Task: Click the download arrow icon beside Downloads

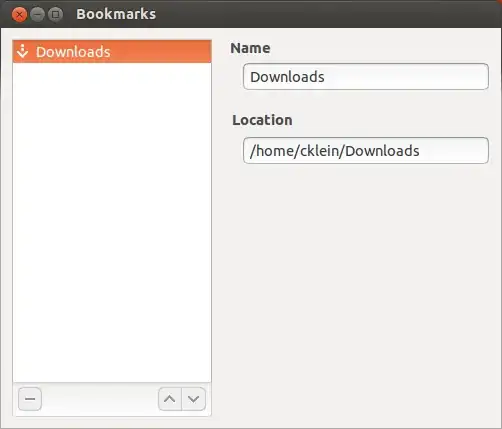Action: click(x=22, y=51)
